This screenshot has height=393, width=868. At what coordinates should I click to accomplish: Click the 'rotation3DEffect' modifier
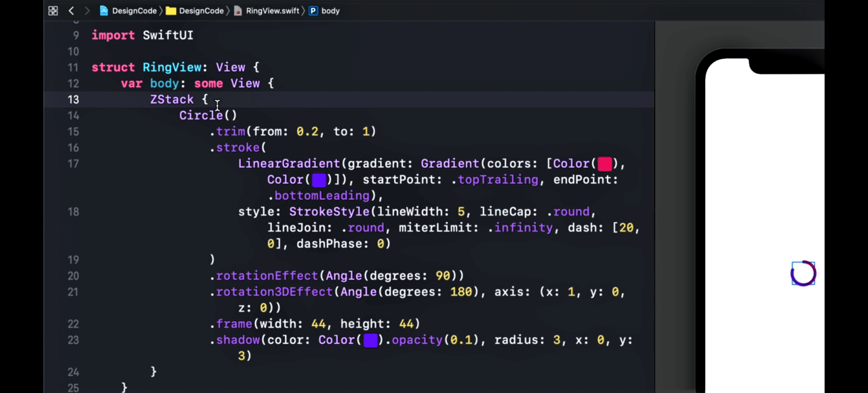tap(274, 292)
